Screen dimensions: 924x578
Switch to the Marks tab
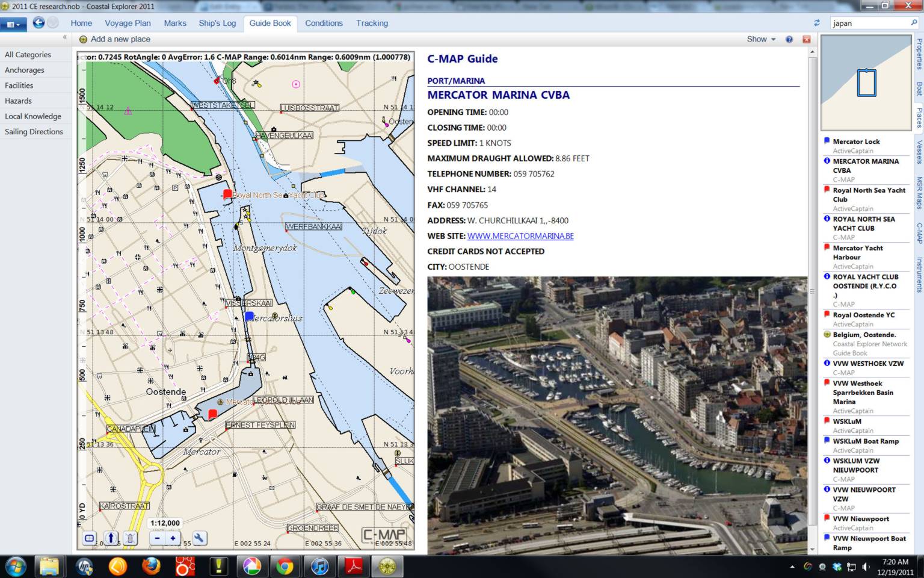[175, 23]
